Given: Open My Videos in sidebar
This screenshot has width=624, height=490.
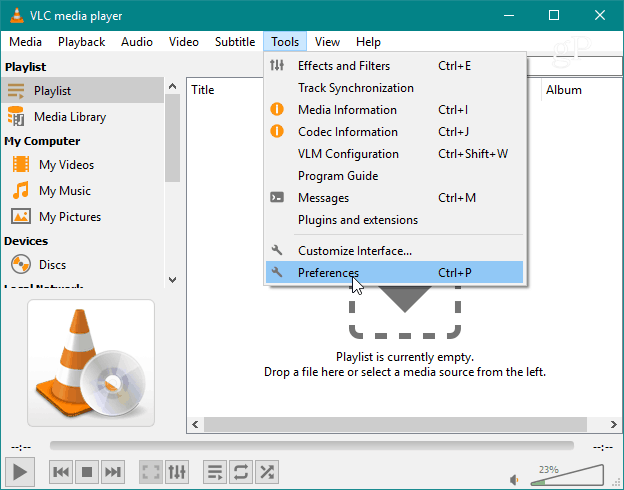Looking at the screenshot, I should [82, 165].
